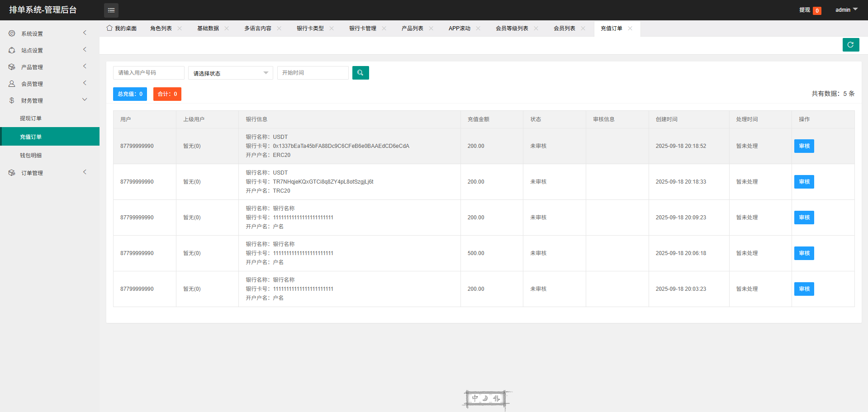Close the 角色列表 tab
Viewport: 868px width, 412px height.
180,28
